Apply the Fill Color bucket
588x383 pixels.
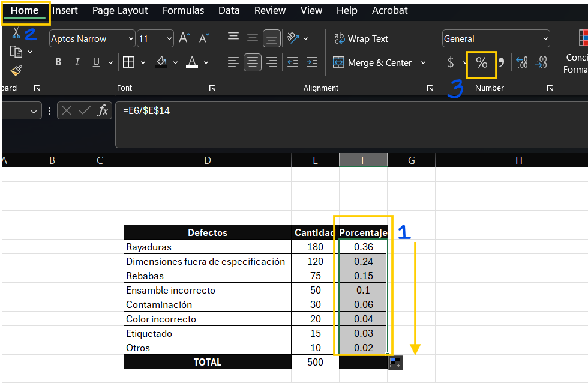161,62
